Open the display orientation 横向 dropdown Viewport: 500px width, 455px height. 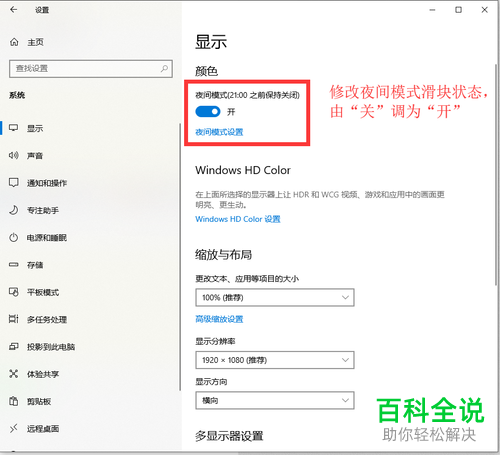click(x=275, y=400)
